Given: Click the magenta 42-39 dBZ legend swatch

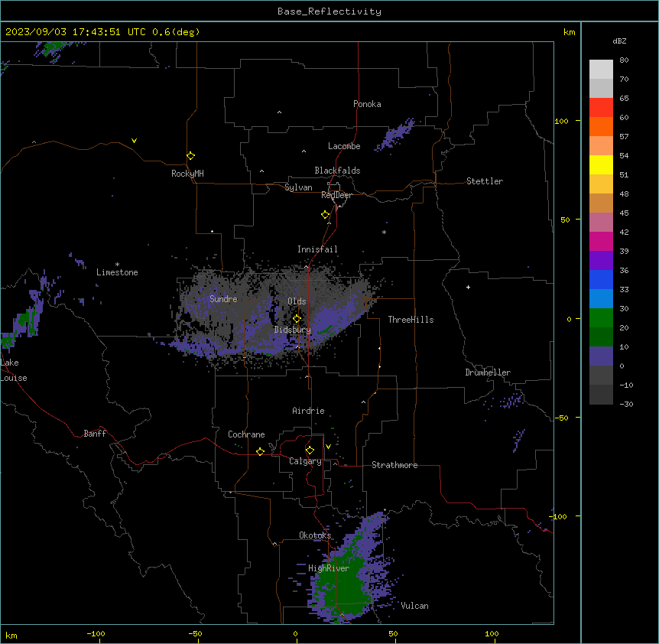Looking at the screenshot, I should point(601,241).
